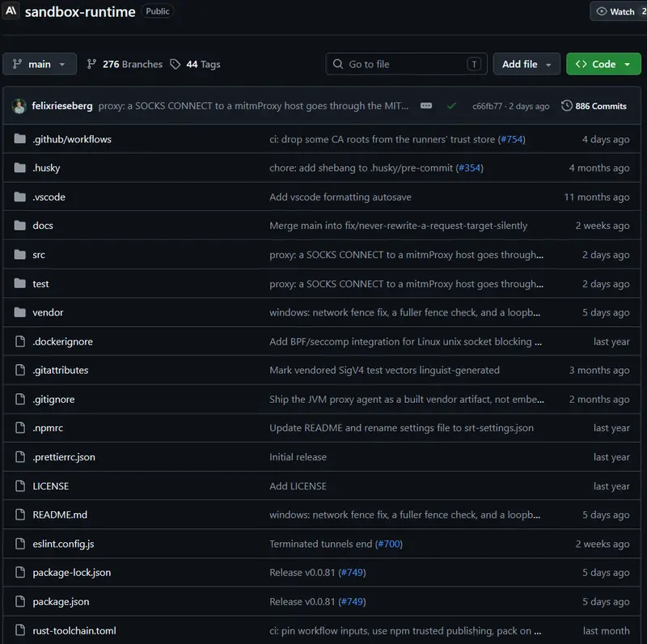Click the file icon beside eslint.config.js

(x=19, y=544)
